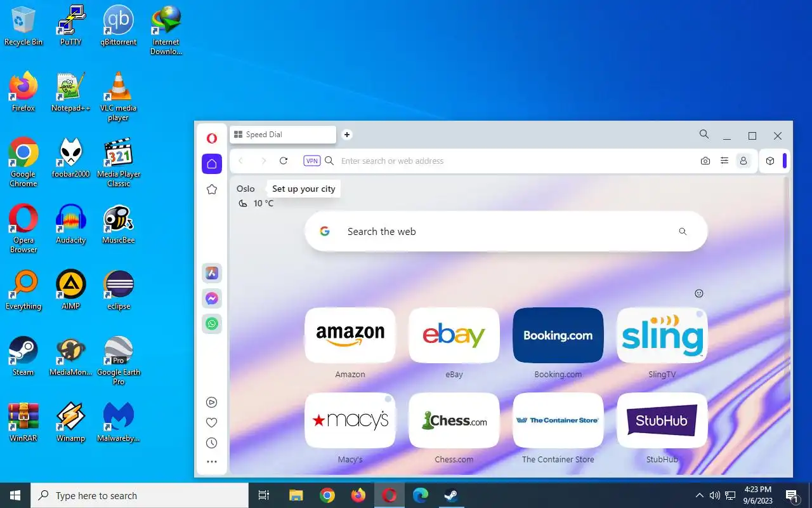Open Easy Setup sliders icon
The image size is (812, 508).
coord(724,161)
